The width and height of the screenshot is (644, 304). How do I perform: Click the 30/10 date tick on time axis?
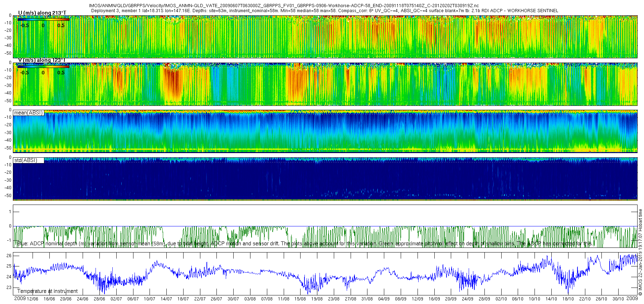point(618,299)
